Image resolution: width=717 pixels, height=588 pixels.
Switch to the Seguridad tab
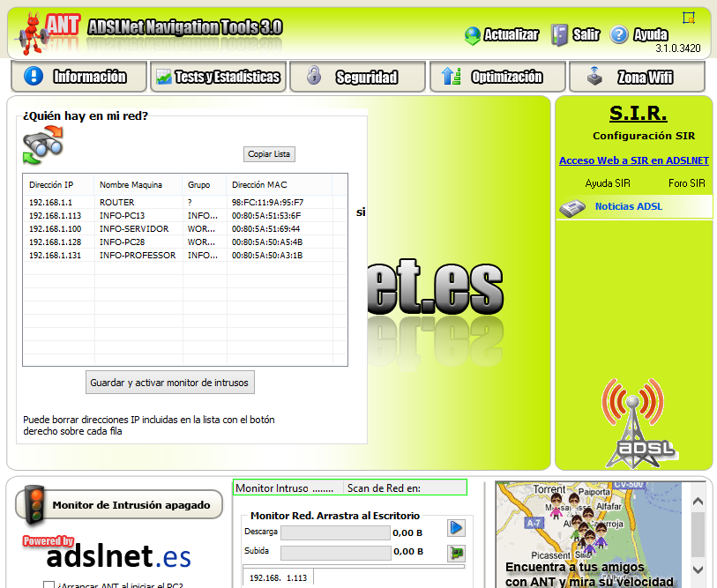click(357, 77)
